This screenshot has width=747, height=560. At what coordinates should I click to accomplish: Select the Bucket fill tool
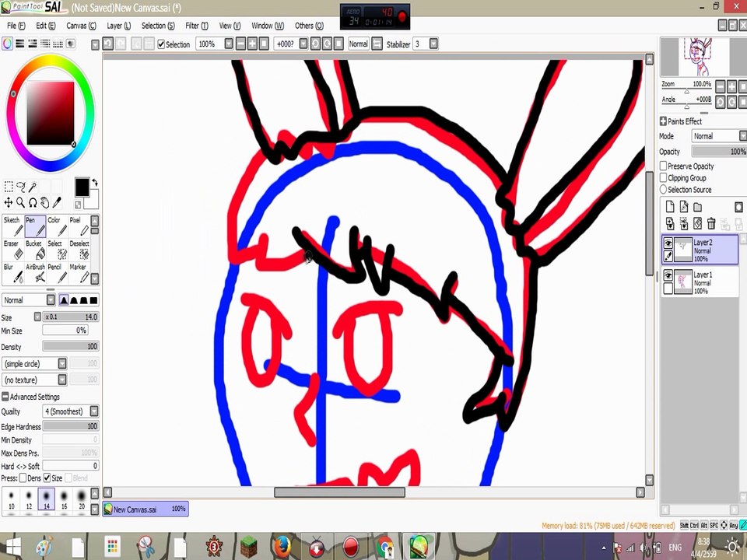pos(35,250)
